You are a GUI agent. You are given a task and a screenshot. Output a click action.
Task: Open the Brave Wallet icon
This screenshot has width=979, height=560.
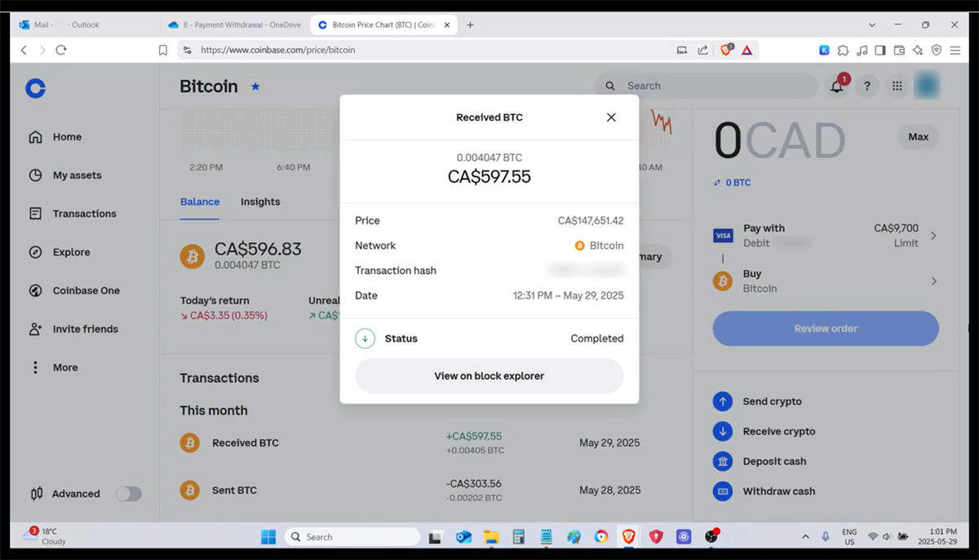point(899,50)
